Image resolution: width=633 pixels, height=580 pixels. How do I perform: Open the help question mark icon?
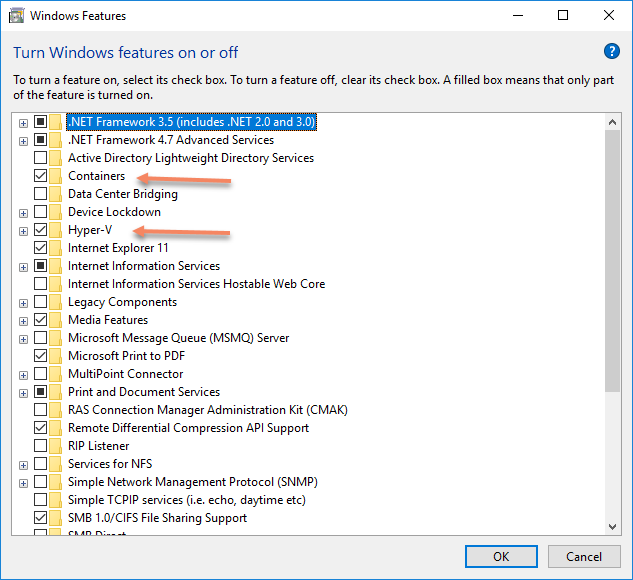click(x=612, y=52)
